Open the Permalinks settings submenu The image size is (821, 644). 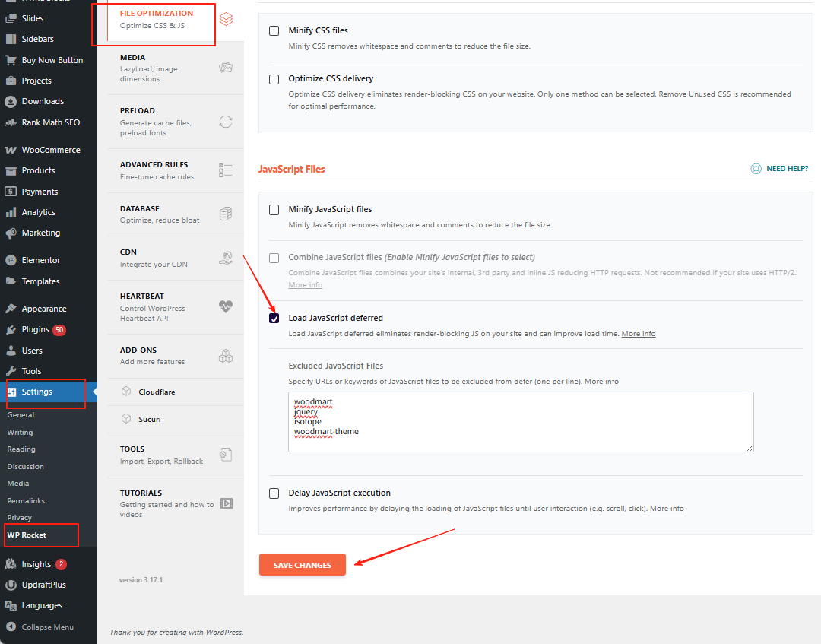coord(26,500)
